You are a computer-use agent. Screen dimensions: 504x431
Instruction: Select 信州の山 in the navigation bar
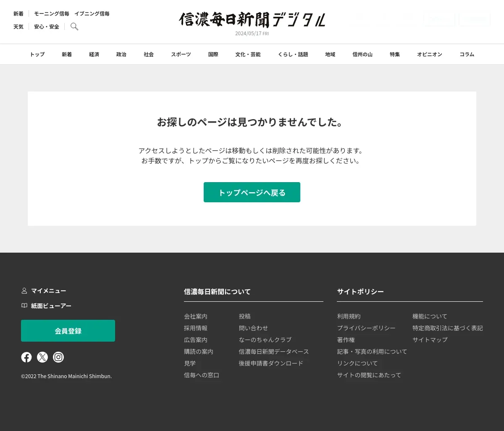pyautogui.click(x=362, y=55)
